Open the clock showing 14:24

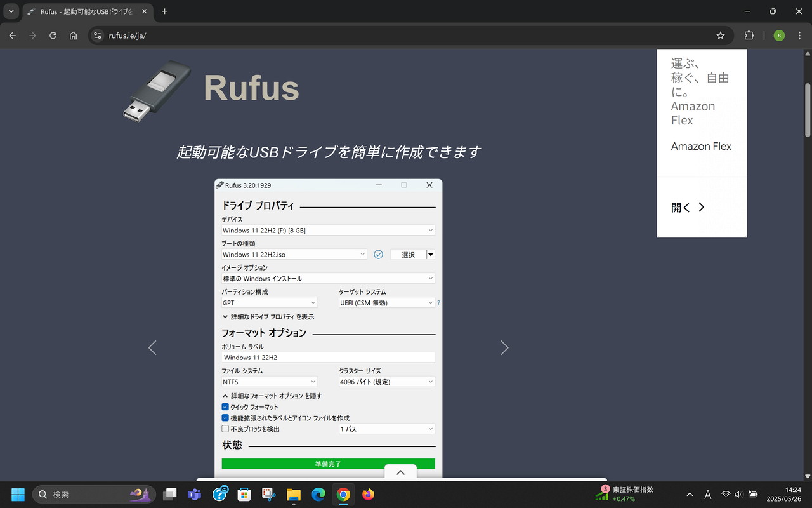[x=784, y=494]
